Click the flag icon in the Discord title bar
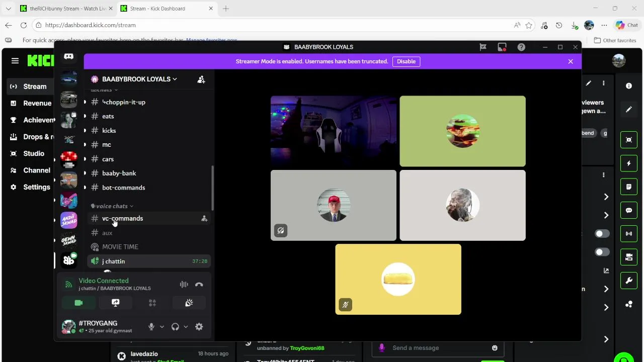Image resolution: width=644 pixels, height=362 pixels. (483, 47)
